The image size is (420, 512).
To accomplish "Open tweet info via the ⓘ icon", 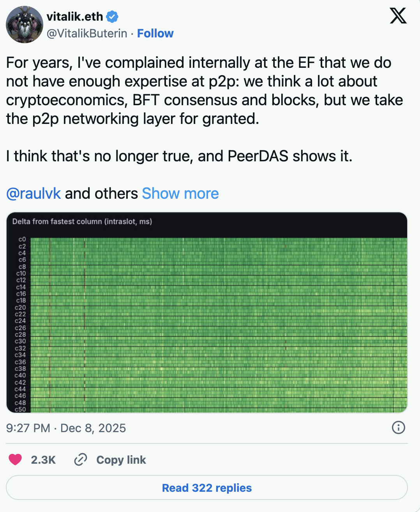I will point(398,428).
